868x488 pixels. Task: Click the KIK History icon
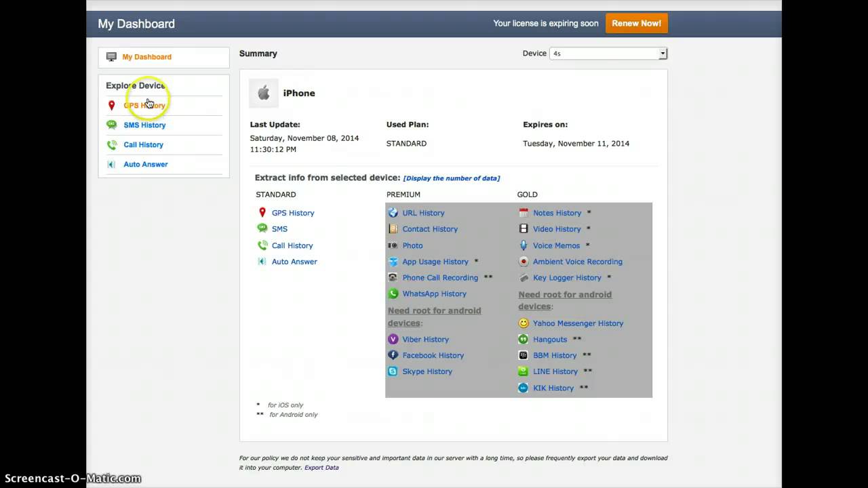click(524, 388)
